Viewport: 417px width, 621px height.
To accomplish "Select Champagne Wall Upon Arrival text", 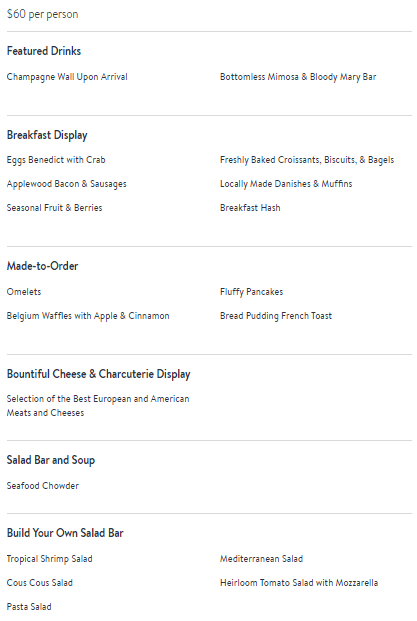I will pyautogui.click(x=67, y=77).
